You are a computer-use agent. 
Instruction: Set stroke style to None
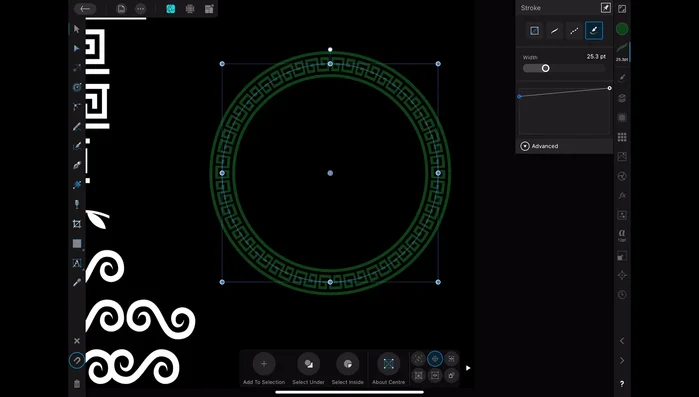(x=534, y=31)
